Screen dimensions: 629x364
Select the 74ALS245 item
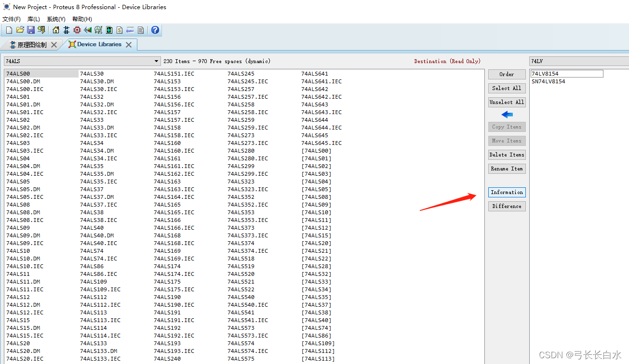click(241, 74)
